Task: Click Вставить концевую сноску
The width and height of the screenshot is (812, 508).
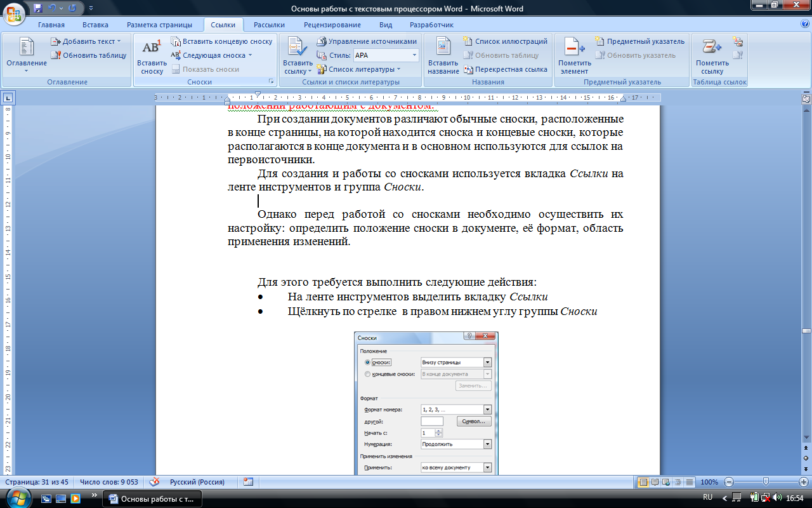Action: 221,41
